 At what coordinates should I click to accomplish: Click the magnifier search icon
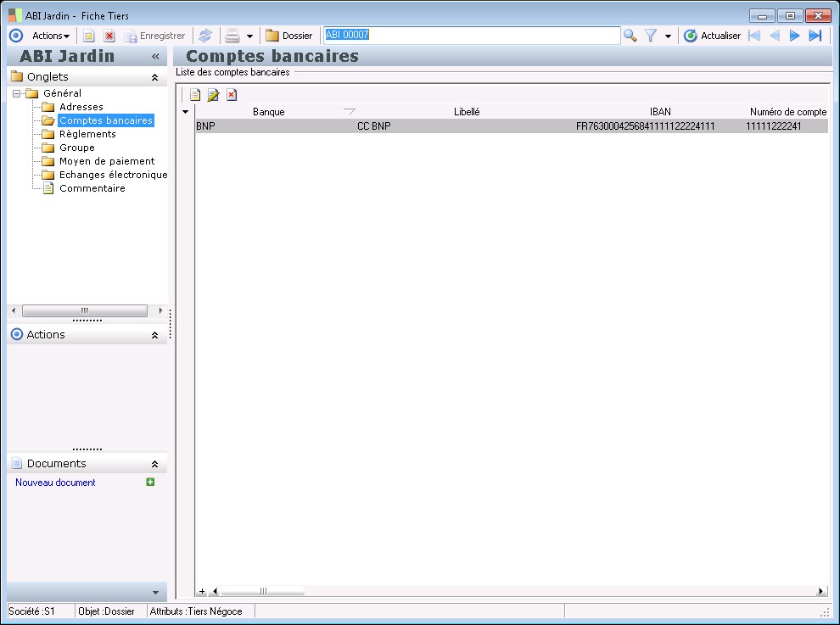point(630,36)
